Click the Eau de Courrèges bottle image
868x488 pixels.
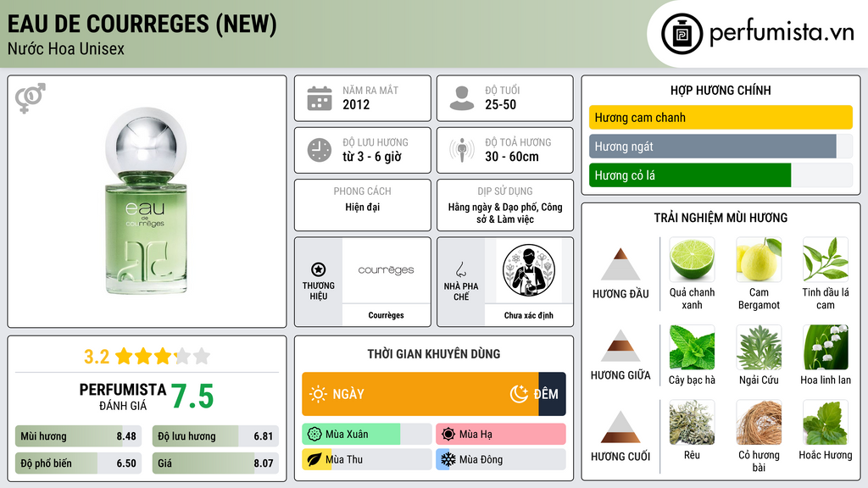point(146,200)
